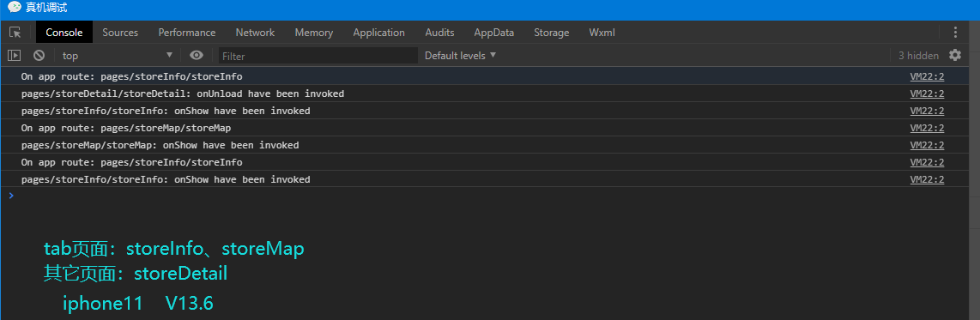Click the WeChat logo in the title bar
Screen dimensions: 980x320
click(15, 8)
